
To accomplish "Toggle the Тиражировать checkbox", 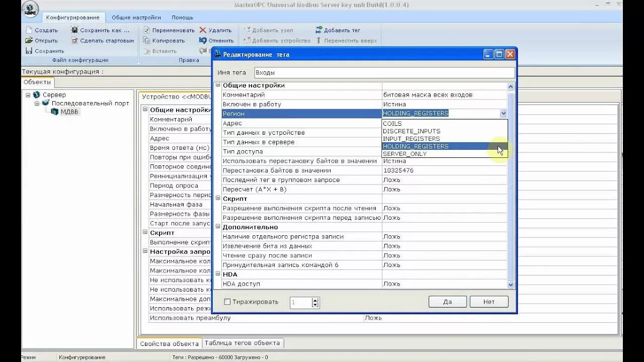I will [227, 302].
